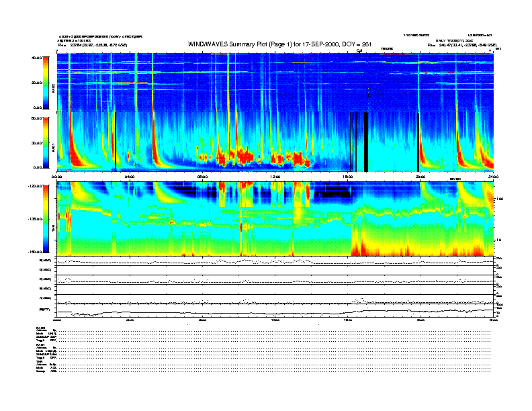Viewport: 532px width, 411px height.
Task: Click the 30.00 label on RAD1 scale
Action: 36,143
